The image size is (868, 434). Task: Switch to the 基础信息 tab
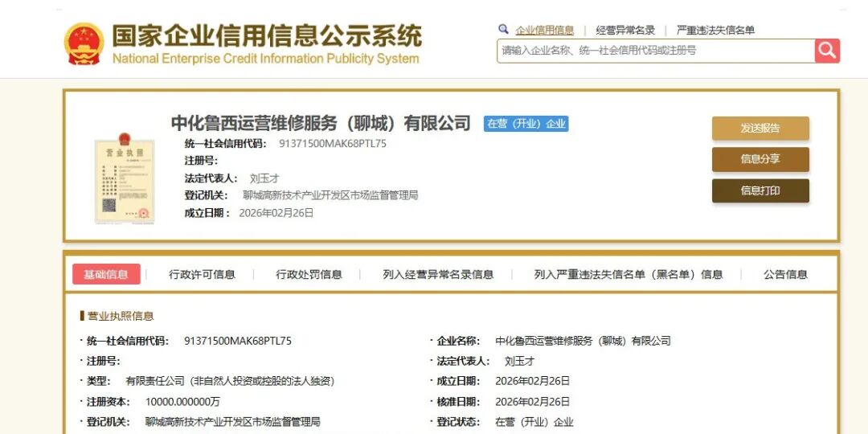click(106, 274)
